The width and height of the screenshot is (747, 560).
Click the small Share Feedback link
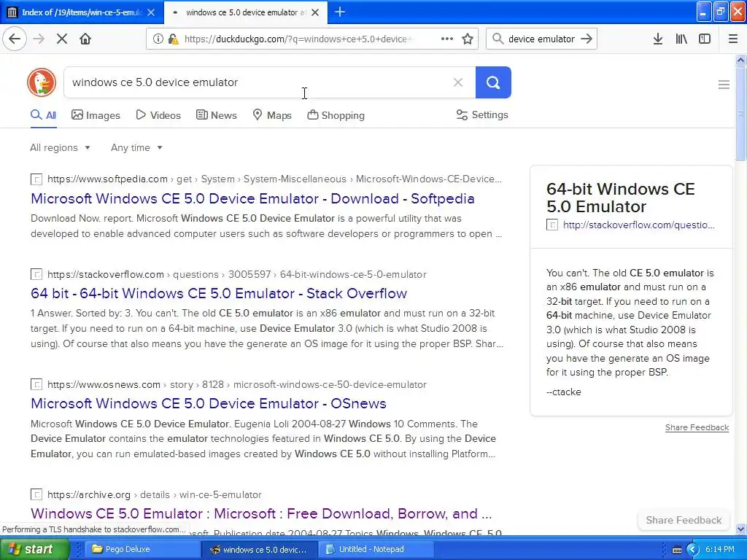tap(697, 427)
